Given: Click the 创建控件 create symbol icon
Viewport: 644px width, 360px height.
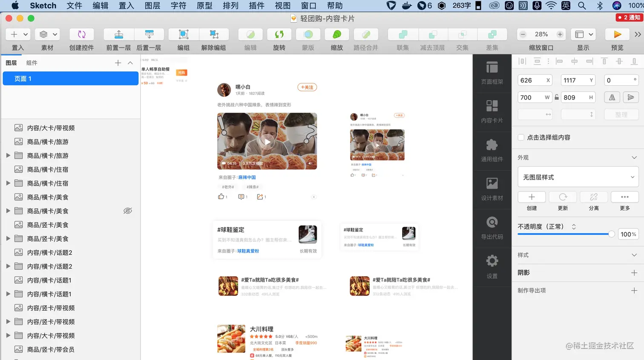Looking at the screenshot, I should 82,34.
